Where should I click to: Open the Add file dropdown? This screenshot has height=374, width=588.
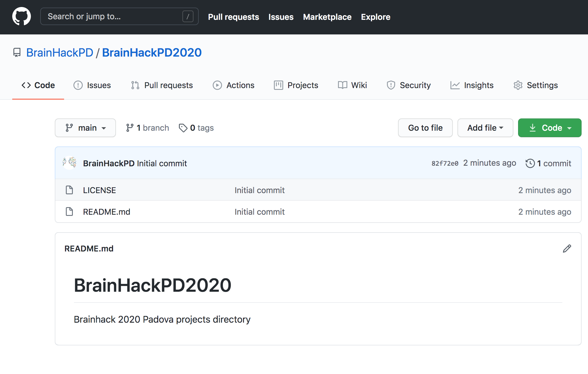[x=485, y=128]
